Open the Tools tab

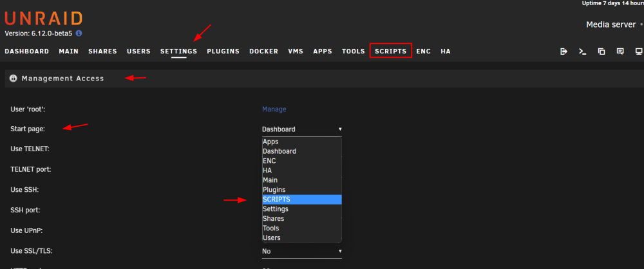click(354, 51)
